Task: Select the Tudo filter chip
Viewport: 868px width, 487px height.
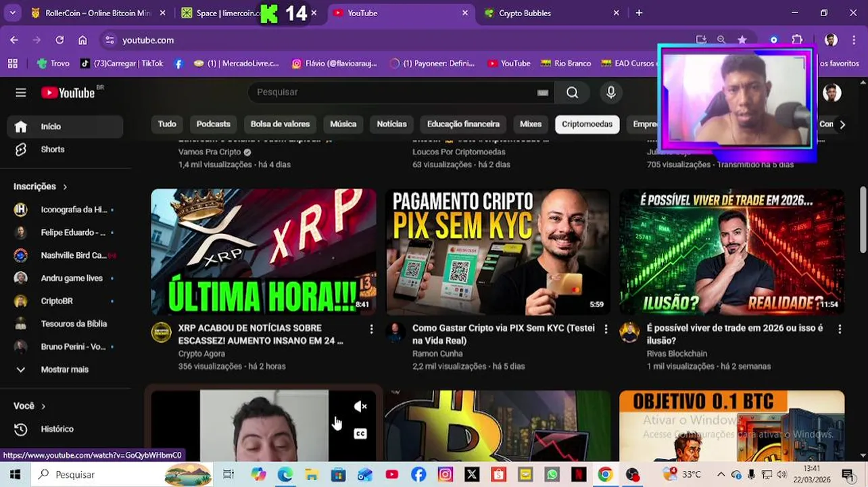Action: point(167,124)
